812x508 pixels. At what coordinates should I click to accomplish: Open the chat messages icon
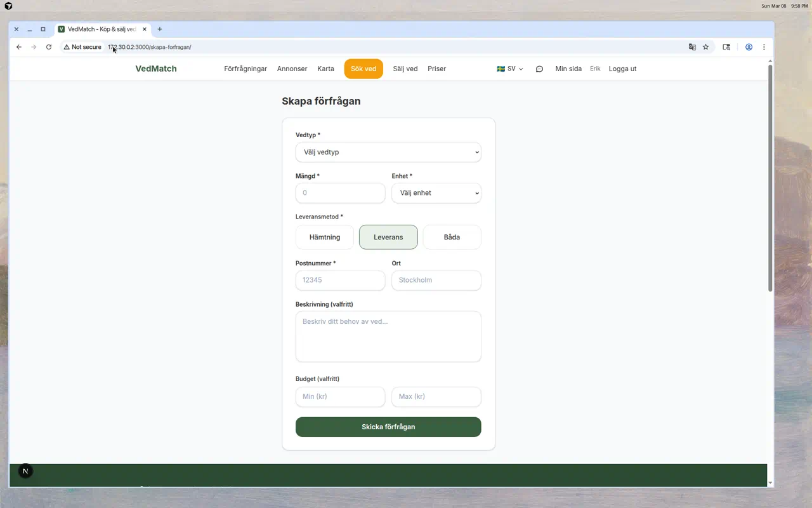tap(539, 69)
